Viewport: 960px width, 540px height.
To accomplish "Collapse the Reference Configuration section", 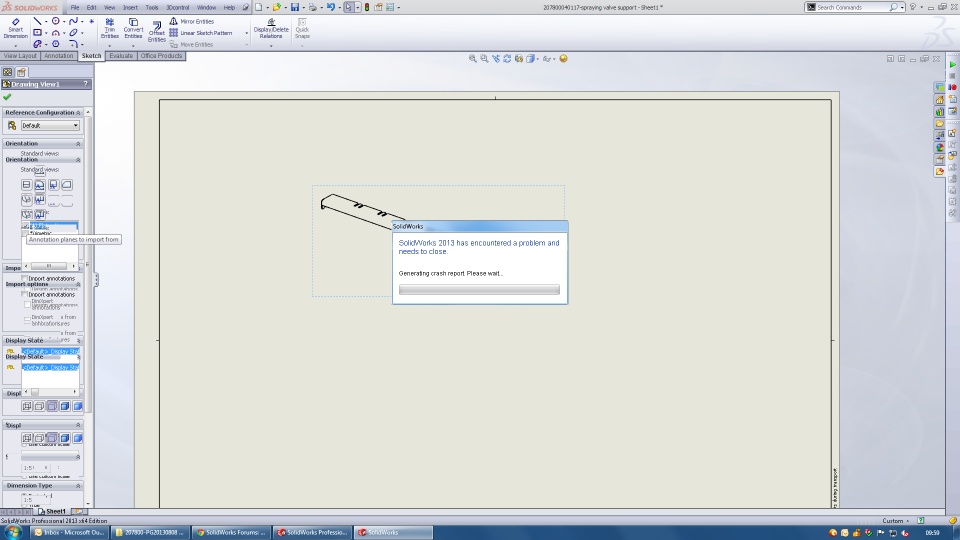I will point(78,113).
